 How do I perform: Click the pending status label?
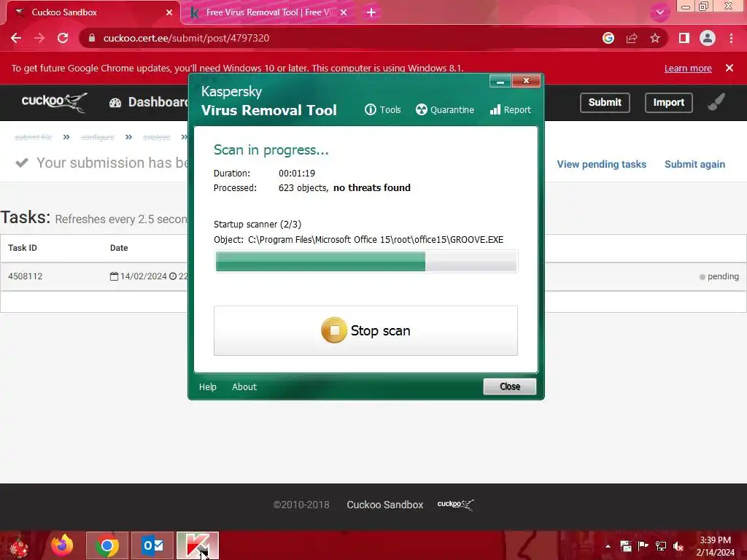tap(719, 276)
